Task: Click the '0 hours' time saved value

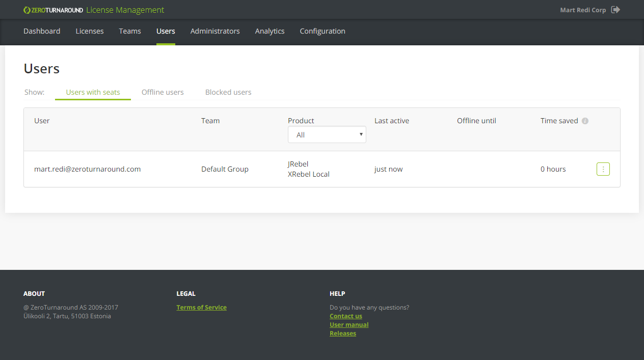Action: click(x=553, y=169)
